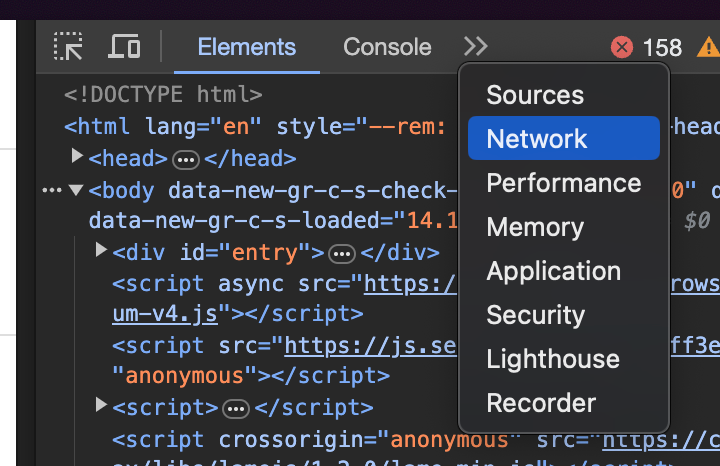Expand the collapsed script node
This screenshot has height=466, width=720.
click(x=101, y=405)
